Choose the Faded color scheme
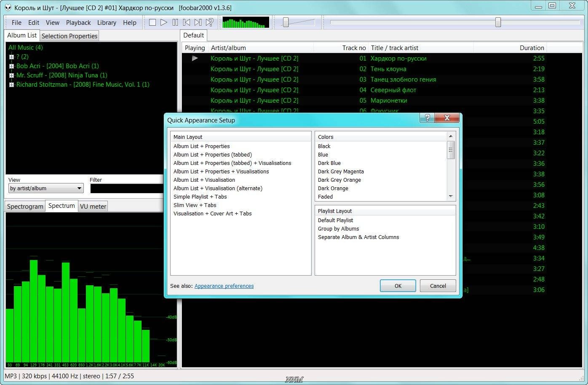Viewport: 588px width, 385px height. click(x=325, y=197)
